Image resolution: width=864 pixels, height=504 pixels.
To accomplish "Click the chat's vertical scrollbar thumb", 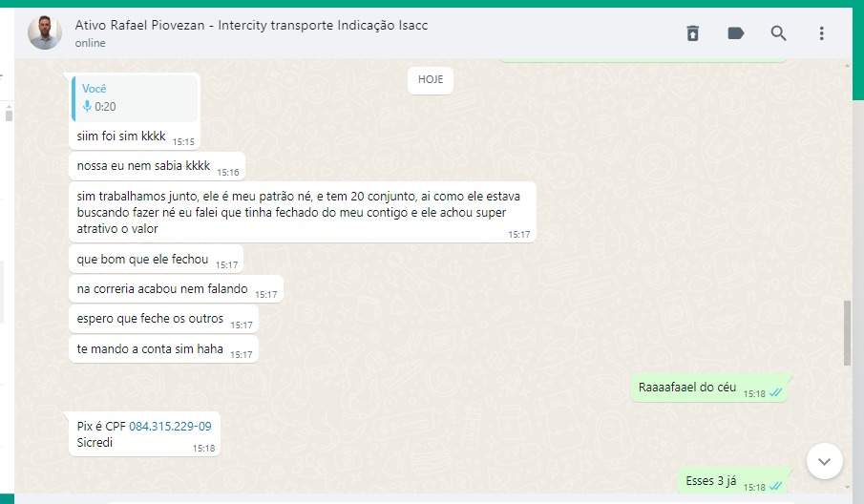I will 848,332.
